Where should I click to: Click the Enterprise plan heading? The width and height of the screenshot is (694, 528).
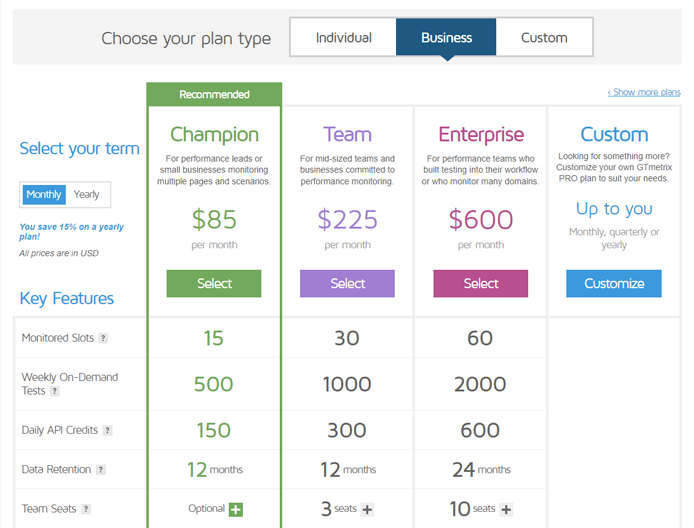(481, 135)
